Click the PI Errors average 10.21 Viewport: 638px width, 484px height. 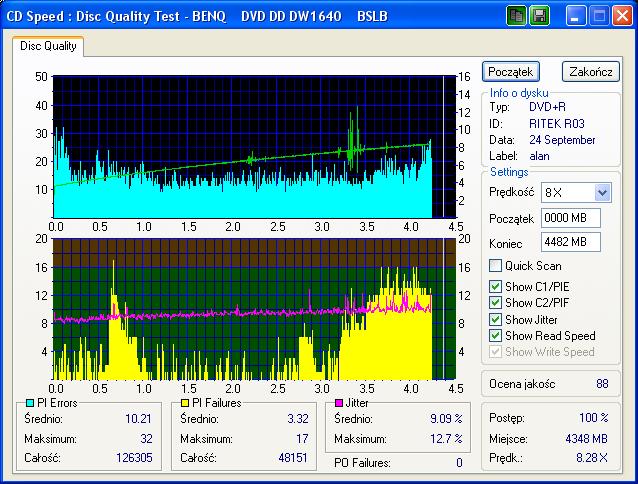point(138,419)
